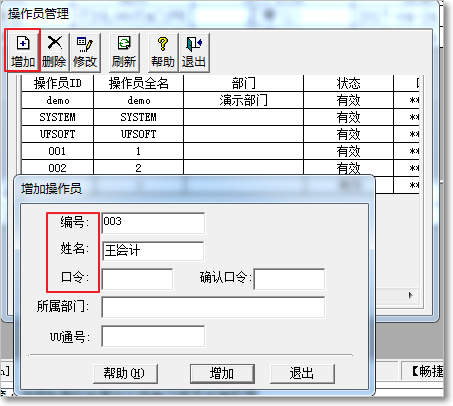
Task: Click the 确认口令 input field
Action: (x=289, y=279)
